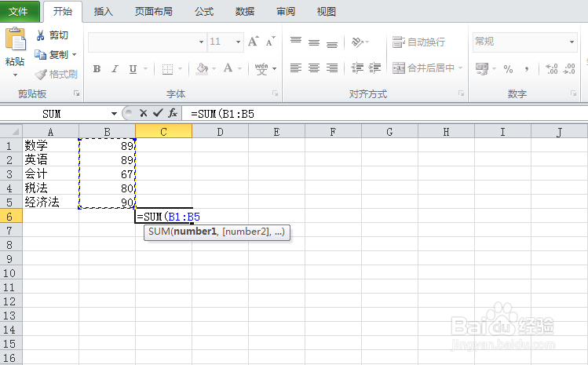This screenshot has height=365, width=588.
Task: Switch to 公式 Formulas tab
Action: point(204,12)
